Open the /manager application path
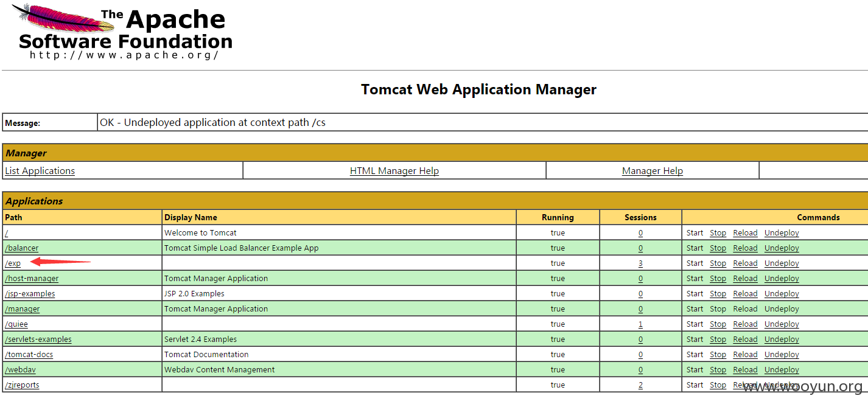Screen dimensions: 868x404 tap(23, 309)
